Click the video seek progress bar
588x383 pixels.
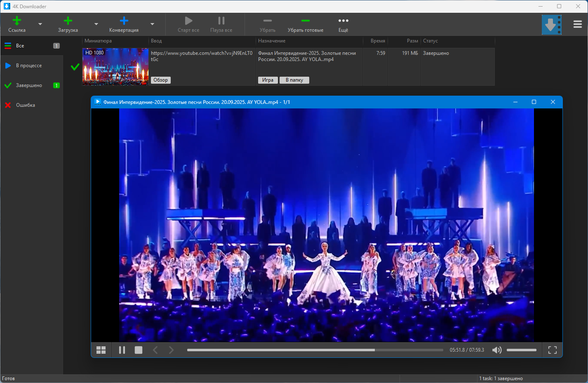click(x=315, y=350)
